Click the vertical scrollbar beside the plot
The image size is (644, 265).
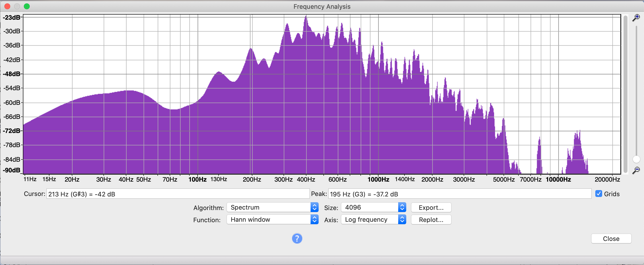tap(625, 94)
